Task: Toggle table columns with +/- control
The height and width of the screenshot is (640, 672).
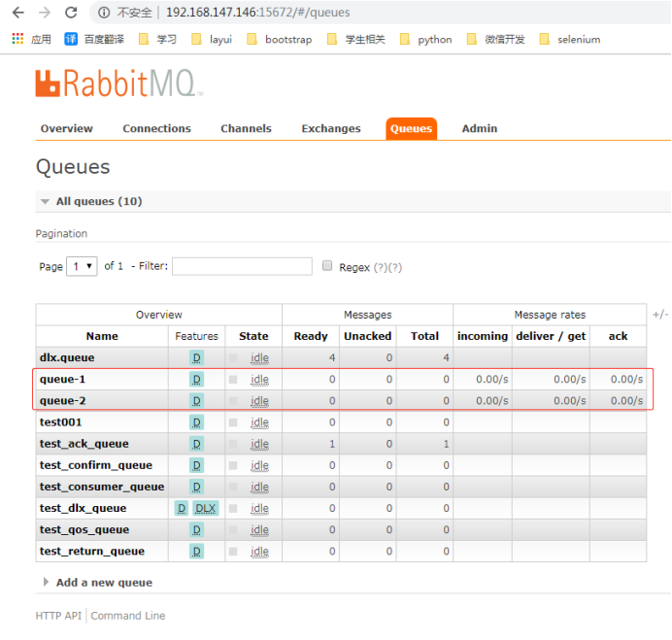Action: pos(660,315)
